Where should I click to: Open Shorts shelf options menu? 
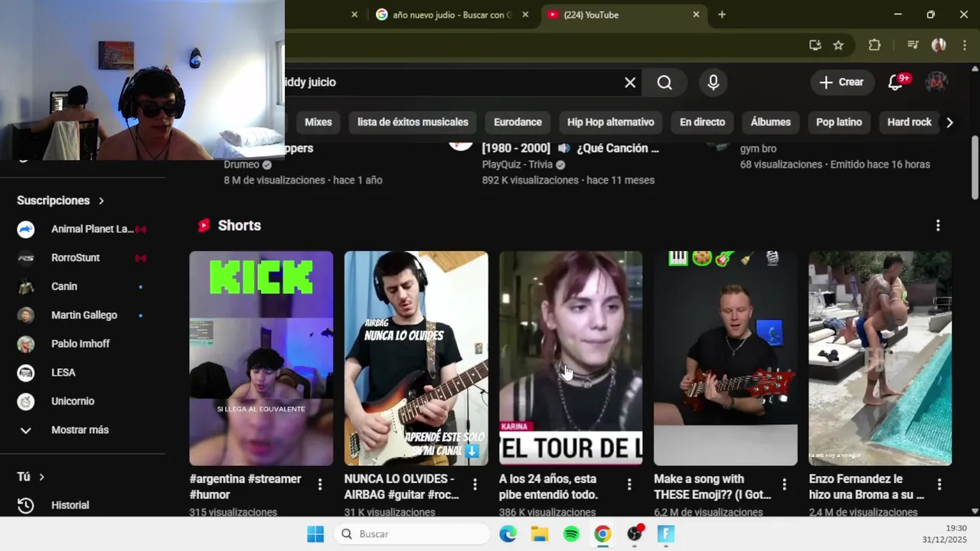pos(938,226)
